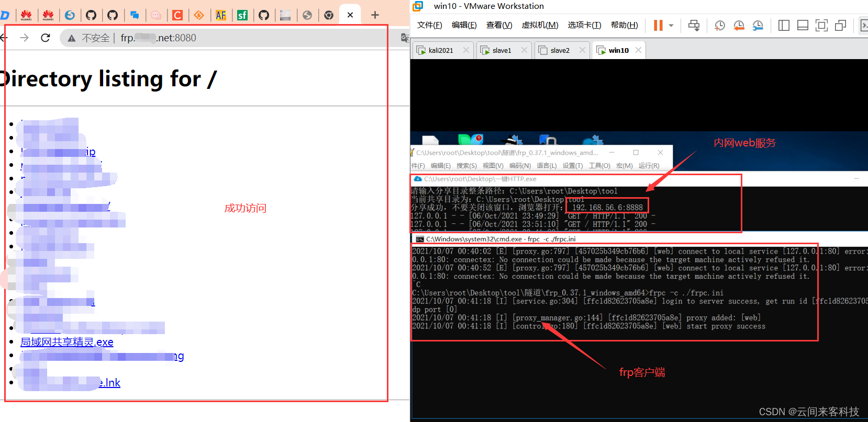Go back in browser history

[4, 38]
